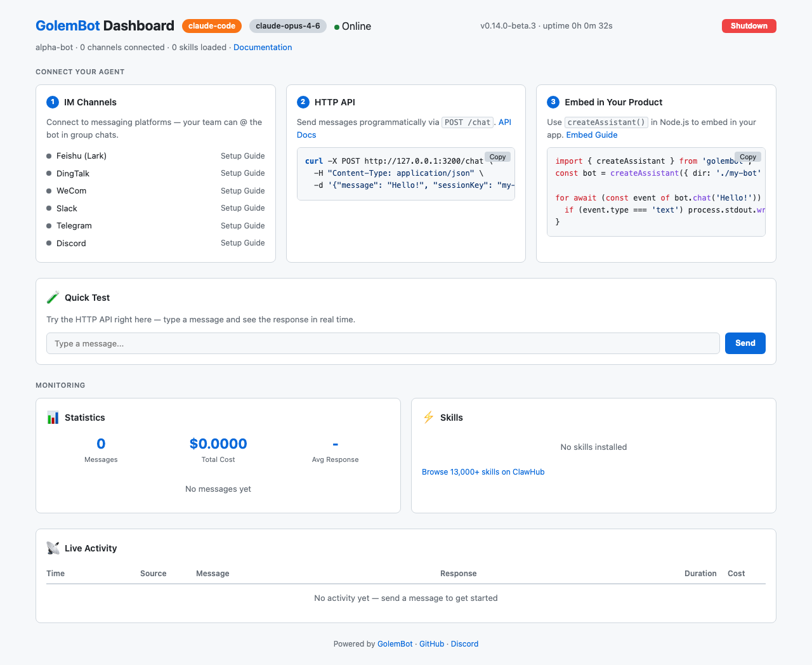This screenshot has height=665, width=812.
Task: Click the lightning bolt icon beside Skills
Action: click(428, 418)
